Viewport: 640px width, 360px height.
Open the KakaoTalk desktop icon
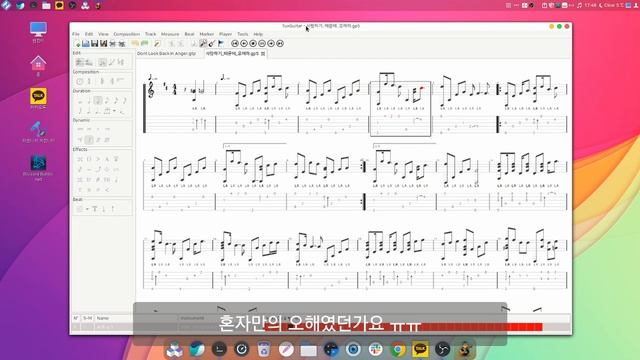[38, 98]
